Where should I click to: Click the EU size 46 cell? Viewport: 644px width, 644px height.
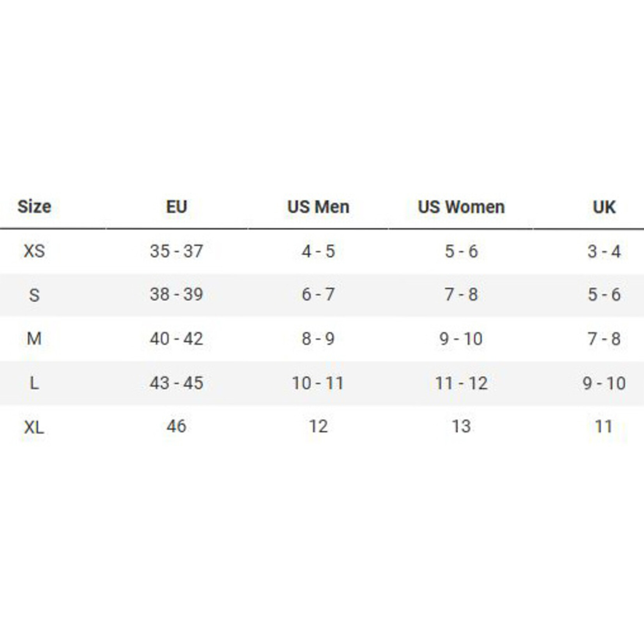[x=176, y=426]
